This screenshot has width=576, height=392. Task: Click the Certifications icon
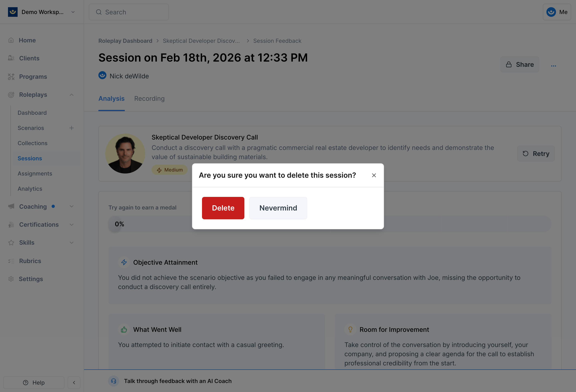point(11,224)
